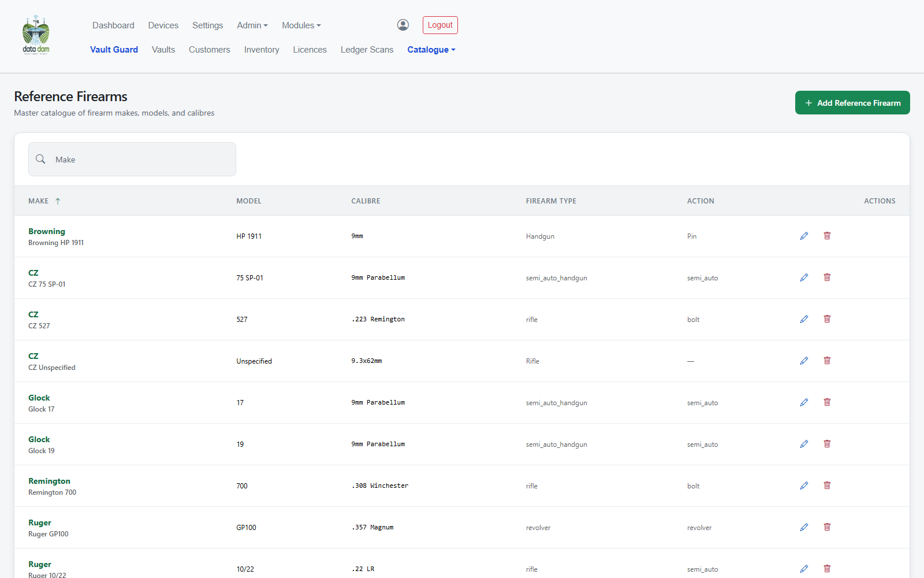This screenshot has height=578, width=924.
Task: Select the Vault Guard nav item
Action: pos(114,50)
